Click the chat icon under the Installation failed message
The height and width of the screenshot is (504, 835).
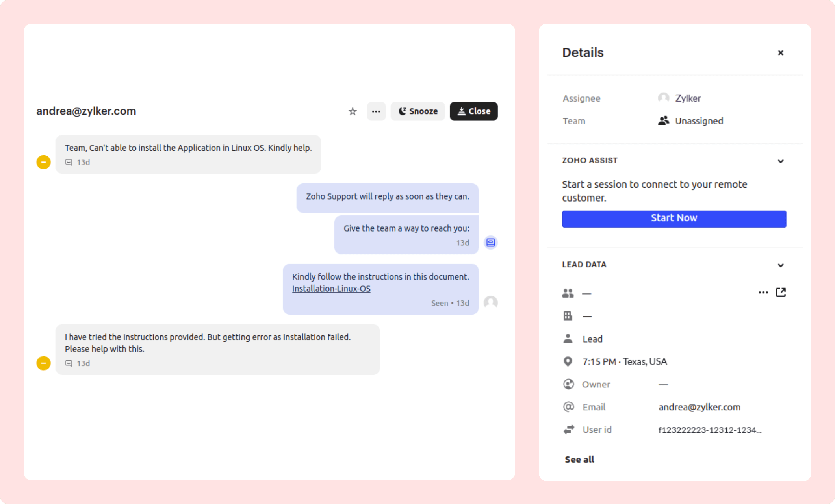point(69,363)
